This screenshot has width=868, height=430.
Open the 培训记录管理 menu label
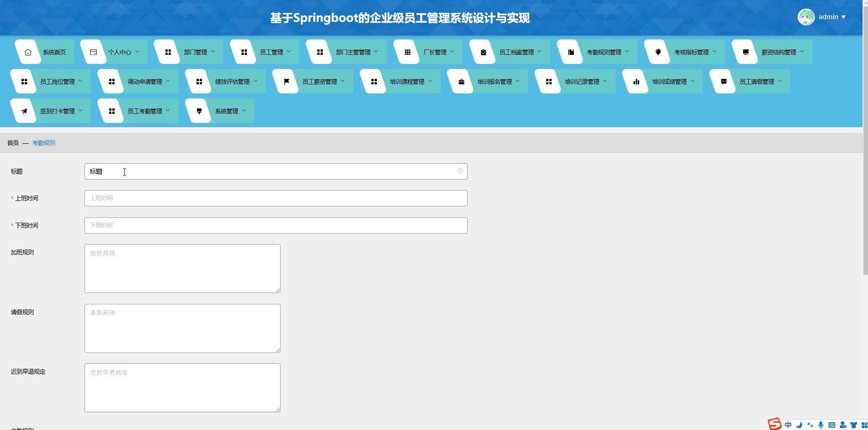coord(582,82)
